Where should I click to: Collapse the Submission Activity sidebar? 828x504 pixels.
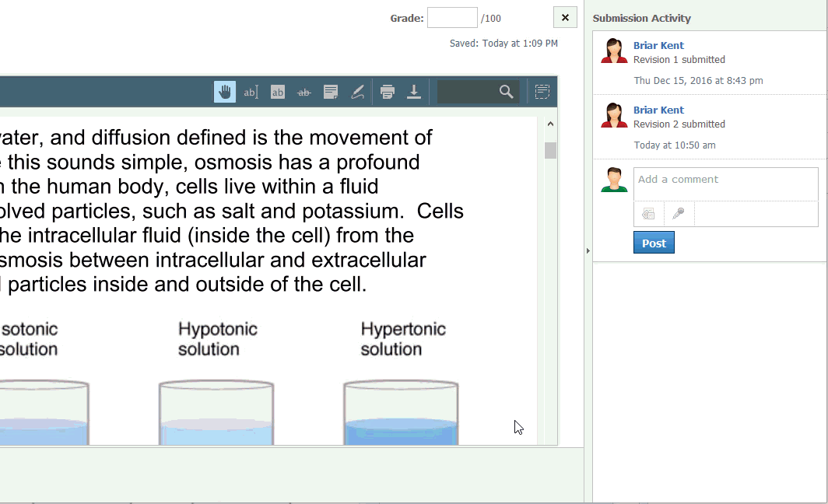click(x=588, y=250)
